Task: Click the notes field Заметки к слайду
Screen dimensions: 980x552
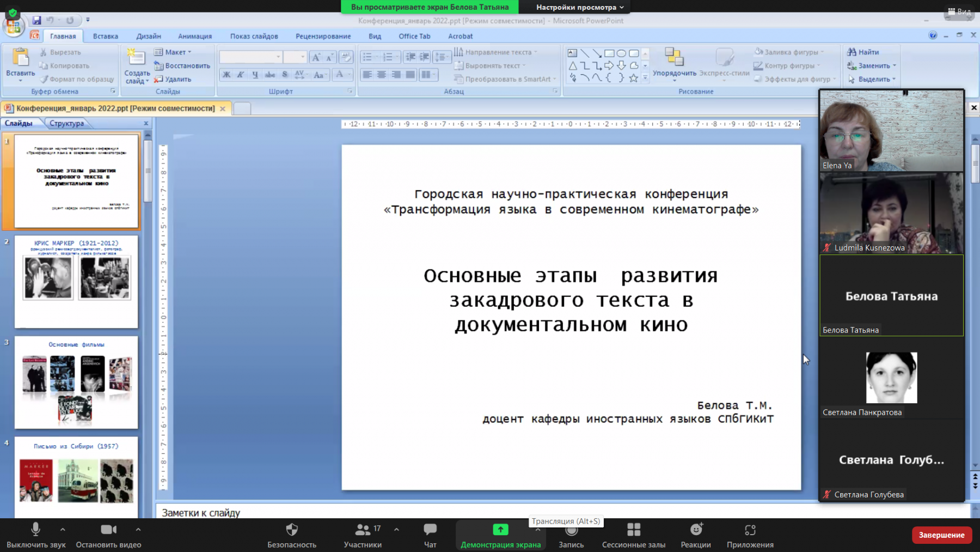Action: pyautogui.click(x=563, y=512)
